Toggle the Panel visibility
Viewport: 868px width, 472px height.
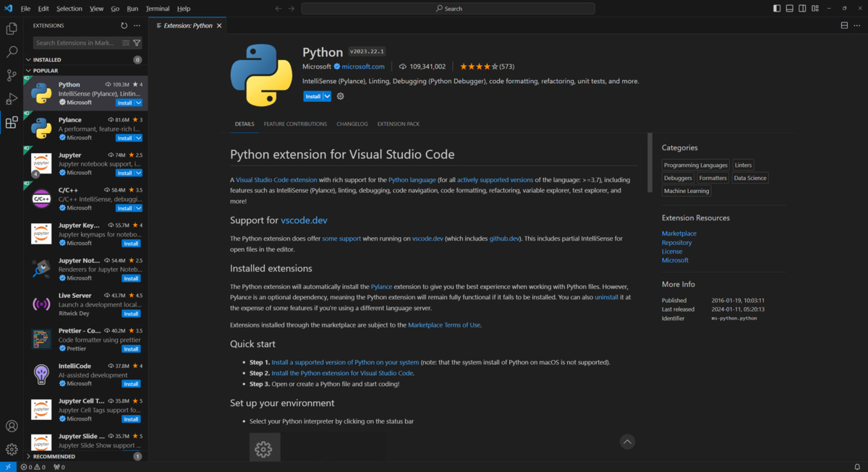(x=789, y=8)
